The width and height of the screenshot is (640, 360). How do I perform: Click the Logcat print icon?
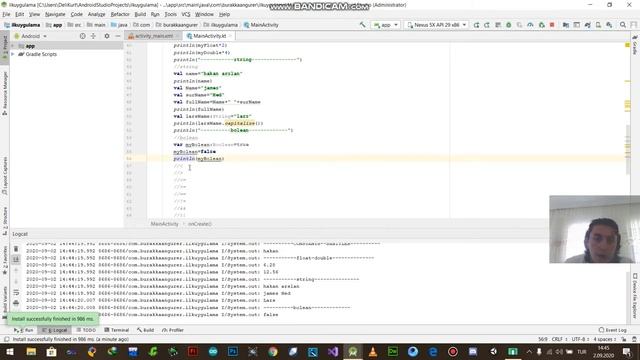16,303
